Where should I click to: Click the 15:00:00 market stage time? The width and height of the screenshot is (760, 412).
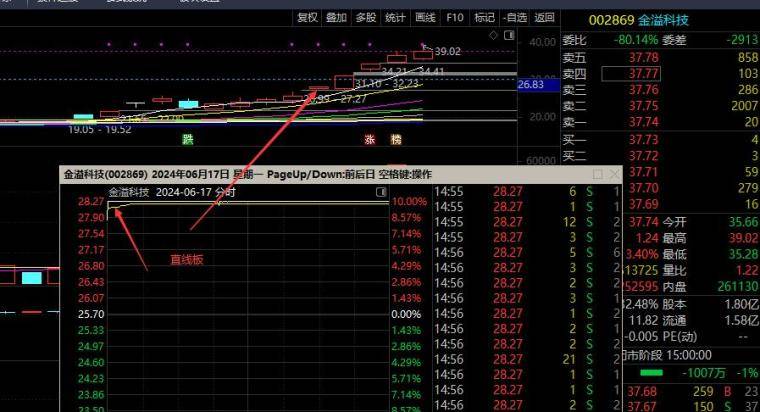point(689,355)
